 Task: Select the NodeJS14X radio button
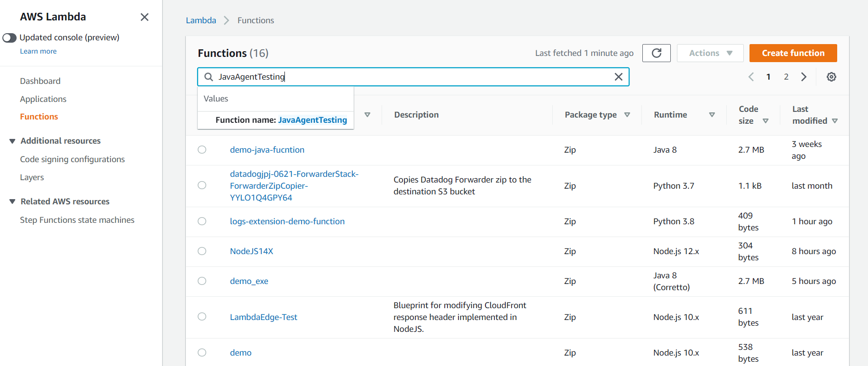(202, 251)
